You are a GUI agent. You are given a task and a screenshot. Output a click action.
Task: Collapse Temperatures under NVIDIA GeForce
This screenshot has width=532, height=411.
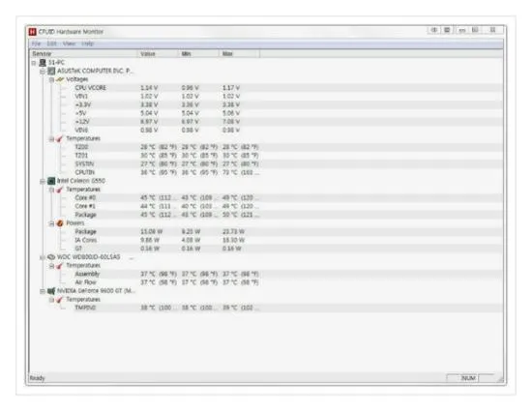51,300
